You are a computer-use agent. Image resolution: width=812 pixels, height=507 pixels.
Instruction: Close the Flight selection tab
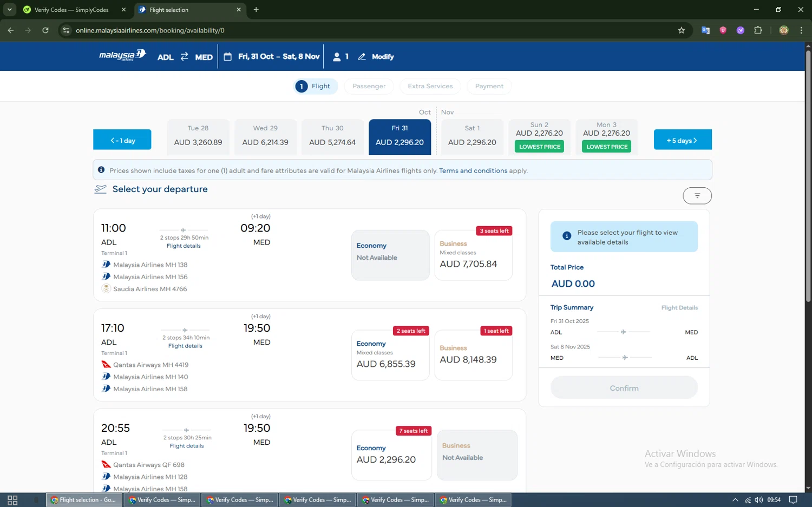click(239, 10)
